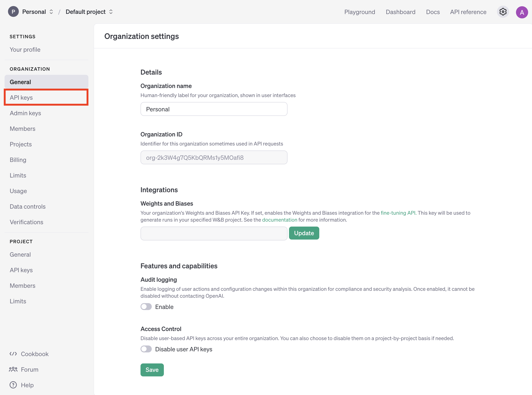The height and width of the screenshot is (395, 532).
Task: Open Admin keys in sidebar
Action: 25,113
